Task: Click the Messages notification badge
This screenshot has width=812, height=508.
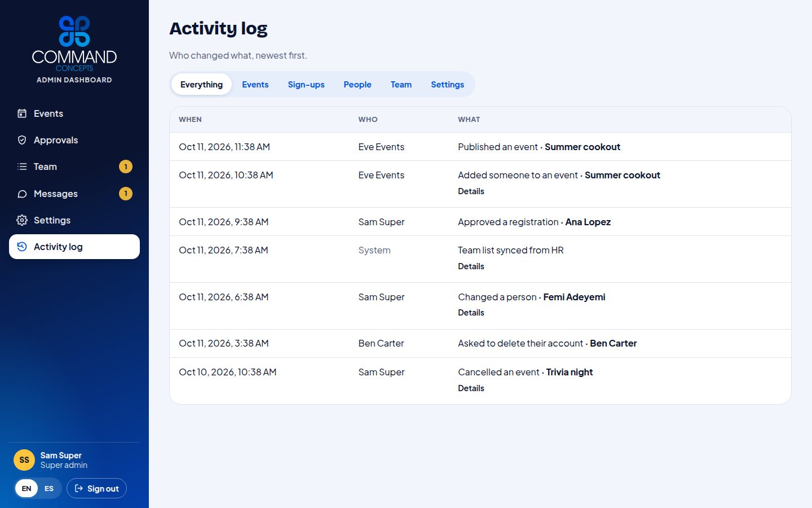Action: tap(126, 194)
